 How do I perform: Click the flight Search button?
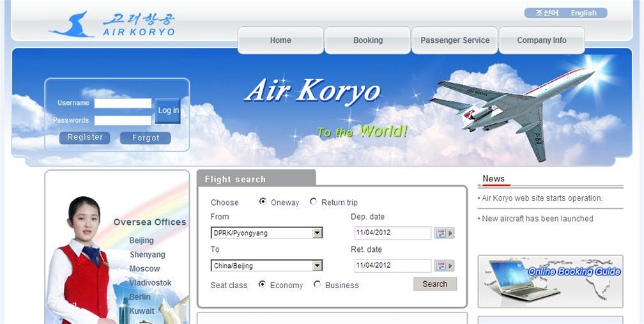click(x=435, y=284)
